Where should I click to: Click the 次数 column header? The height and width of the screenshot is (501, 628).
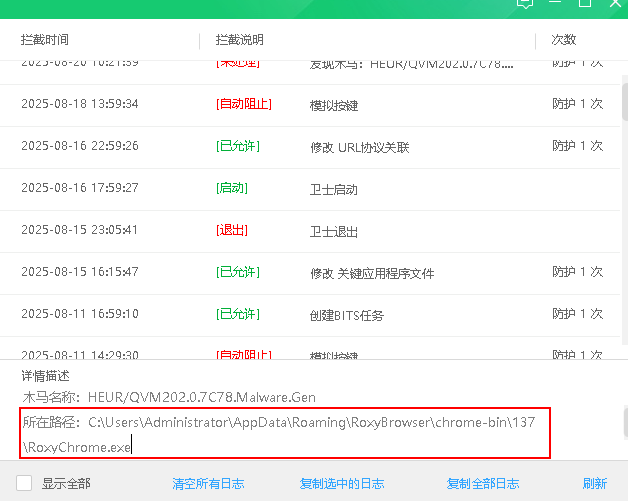[x=564, y=40]
